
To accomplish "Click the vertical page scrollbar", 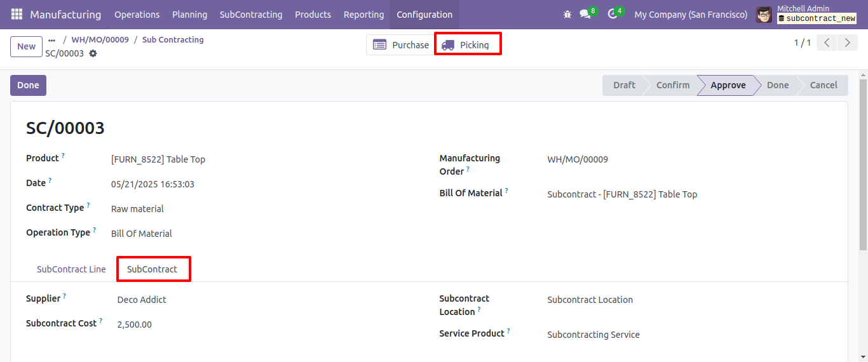I will click(863, 164).
